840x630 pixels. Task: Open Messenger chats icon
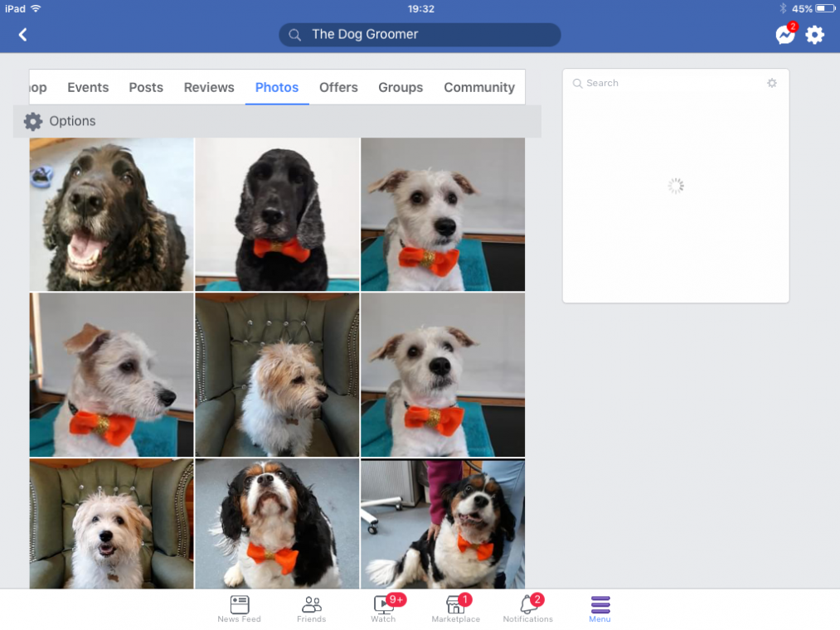(x=784, y=35)
